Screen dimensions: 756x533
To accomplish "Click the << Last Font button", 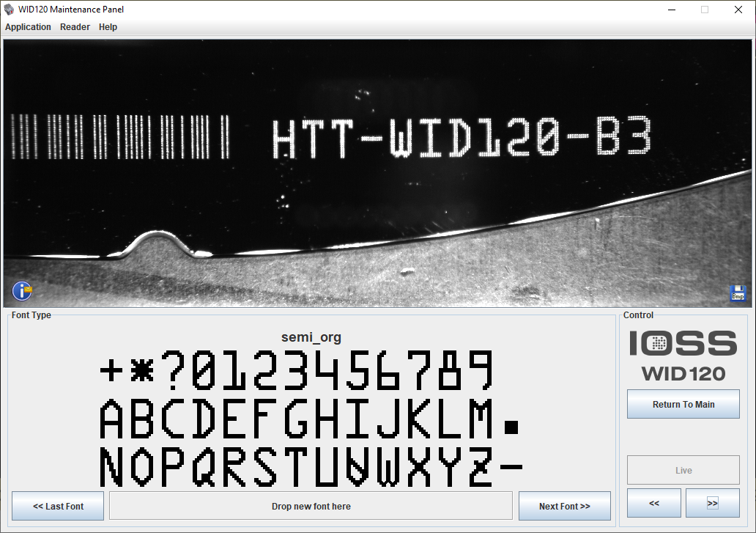I will [58, 506].
